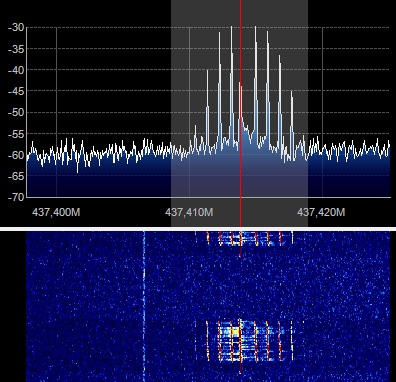Click the -50 dB scale label
396x382 pixels.
[16, 112]
